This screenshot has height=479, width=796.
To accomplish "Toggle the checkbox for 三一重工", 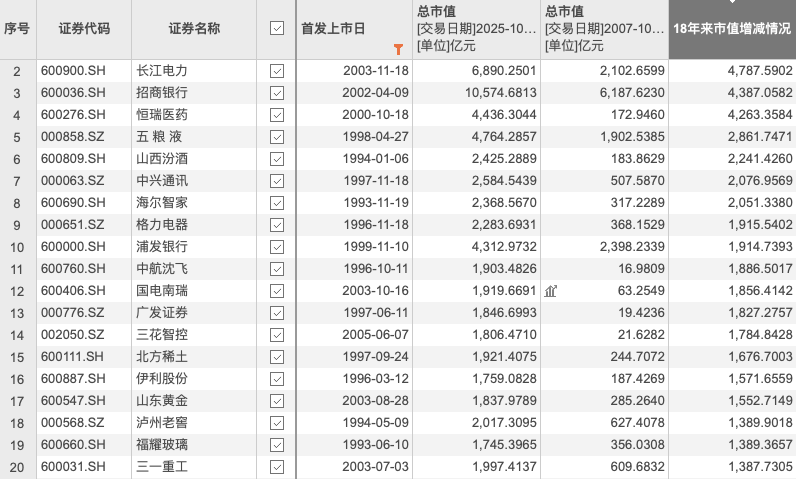I will click(x=277, y=467).
